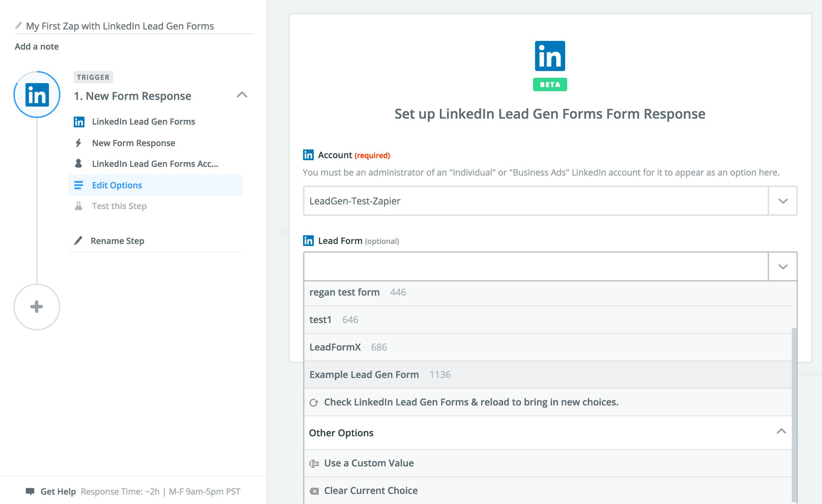The image size is (822, 504).
Task: Click the Clear Current Choice x icon
Action: point(314,491)
